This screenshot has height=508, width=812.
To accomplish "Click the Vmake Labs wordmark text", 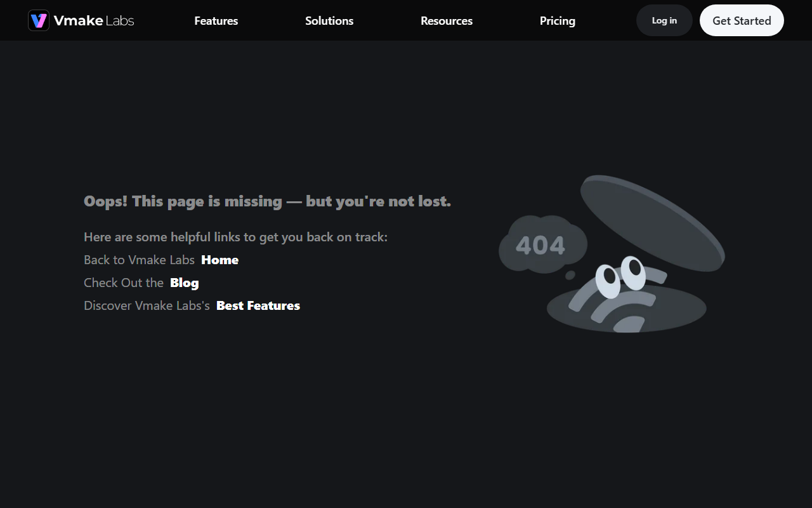I will 94,20.
